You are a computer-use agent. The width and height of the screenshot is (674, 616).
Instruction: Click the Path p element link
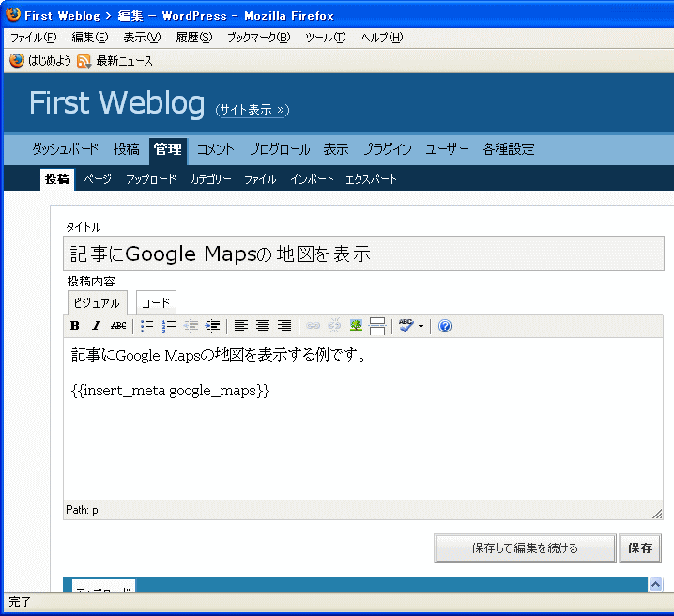(x=95, y=510)
